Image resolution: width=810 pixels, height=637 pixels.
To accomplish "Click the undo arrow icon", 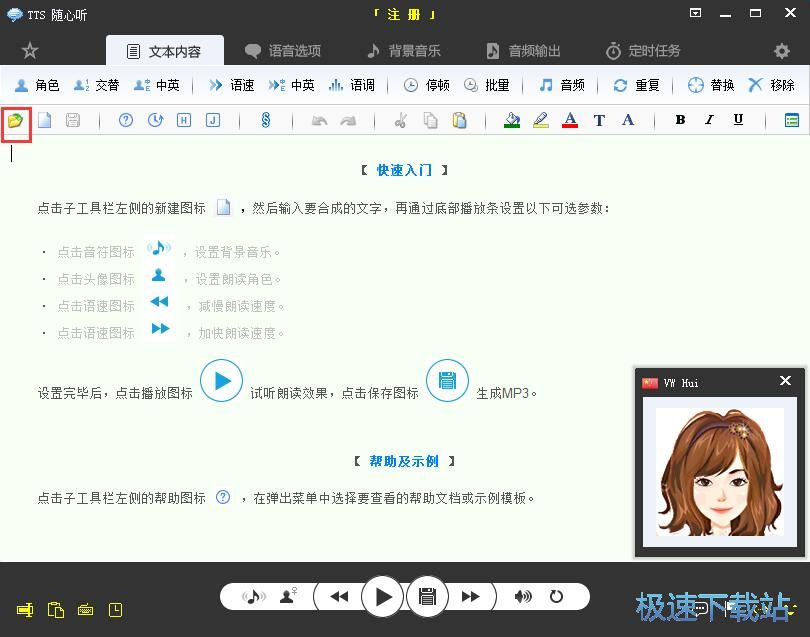I will (x=318, y=120).
